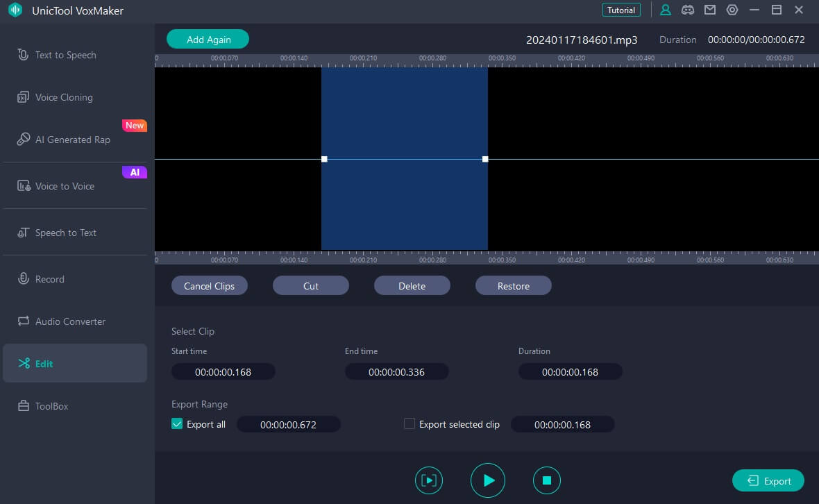Click the Select Clip Duration field
This screenshot has width=819, height=504.
570,372
